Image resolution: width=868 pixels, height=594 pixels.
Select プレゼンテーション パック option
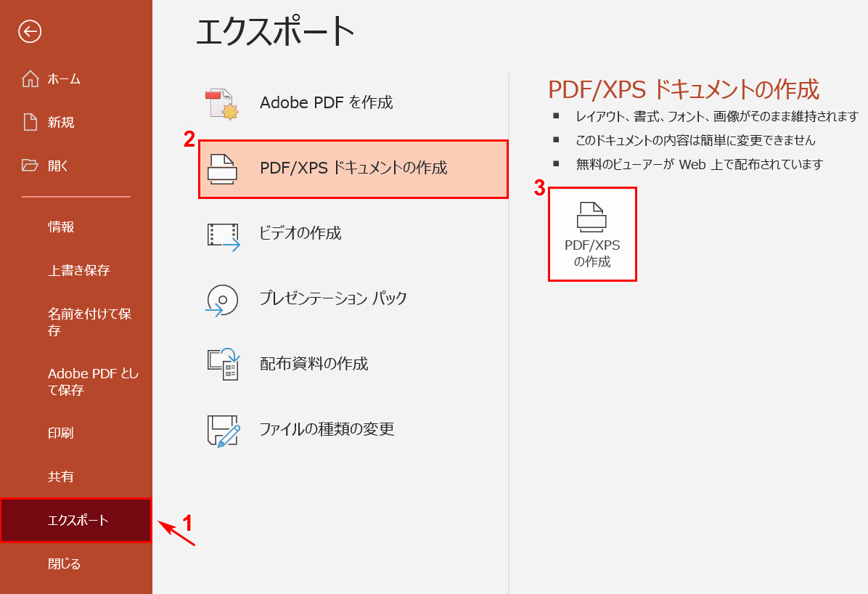point(353,298)
